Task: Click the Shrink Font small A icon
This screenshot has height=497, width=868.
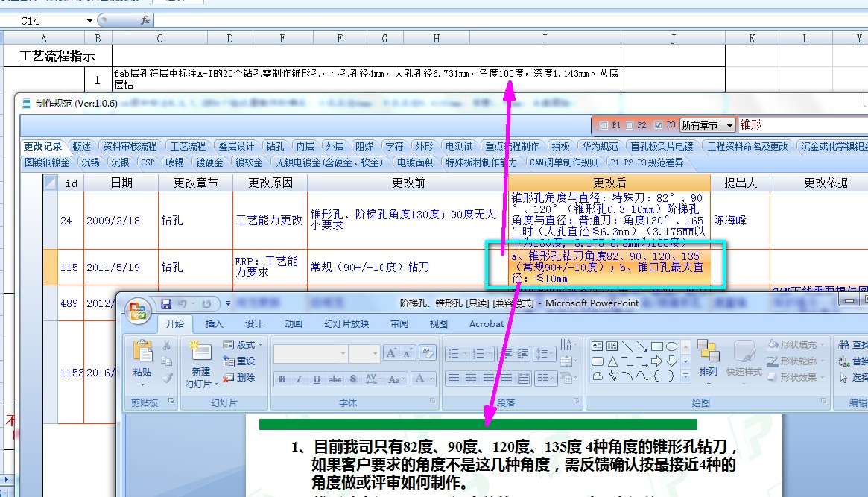Action: tap(407, 353)
